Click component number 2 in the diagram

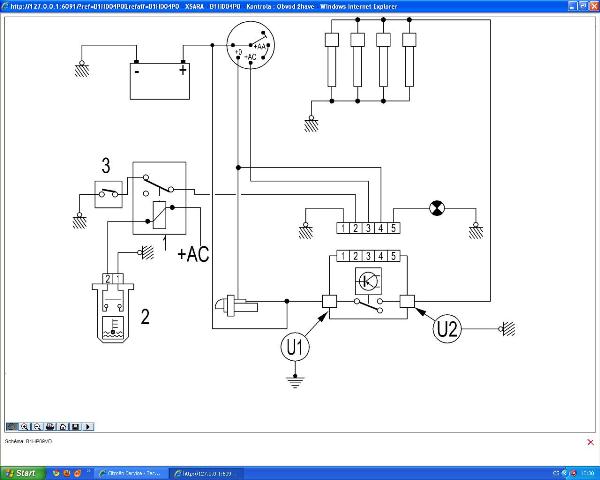145,318
